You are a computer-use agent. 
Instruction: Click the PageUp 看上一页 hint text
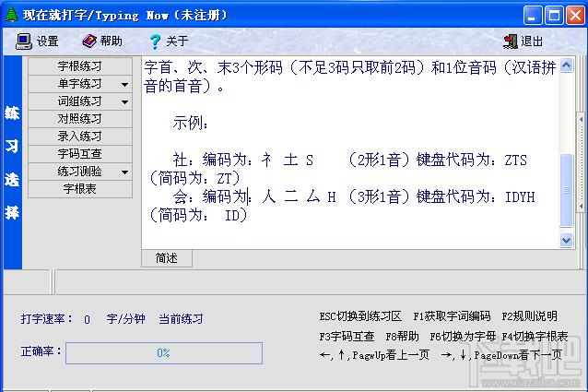pos(374,355)
